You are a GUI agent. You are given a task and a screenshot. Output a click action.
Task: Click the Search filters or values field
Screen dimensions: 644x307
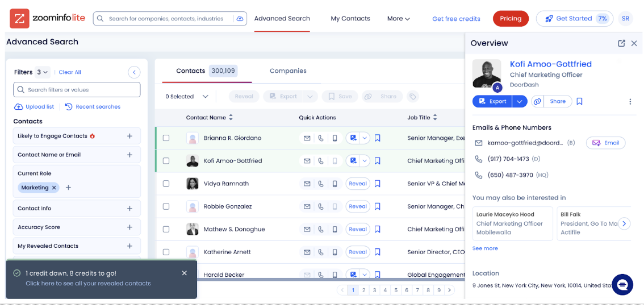click(x=77, y=90)
